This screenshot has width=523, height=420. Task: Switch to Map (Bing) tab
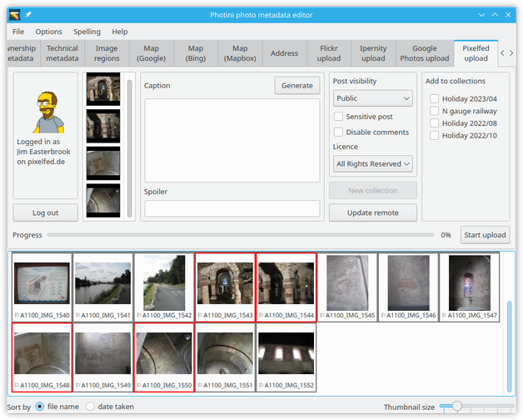click(196, 53)
